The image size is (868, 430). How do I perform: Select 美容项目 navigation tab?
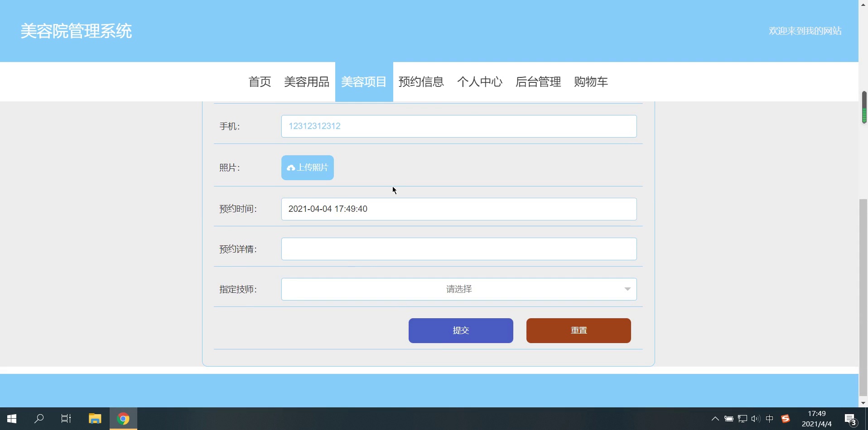pyautogui.click(x=364, y=82)
